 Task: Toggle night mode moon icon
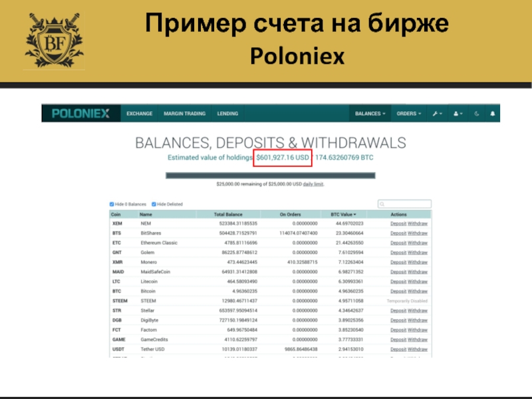[477, 114]
